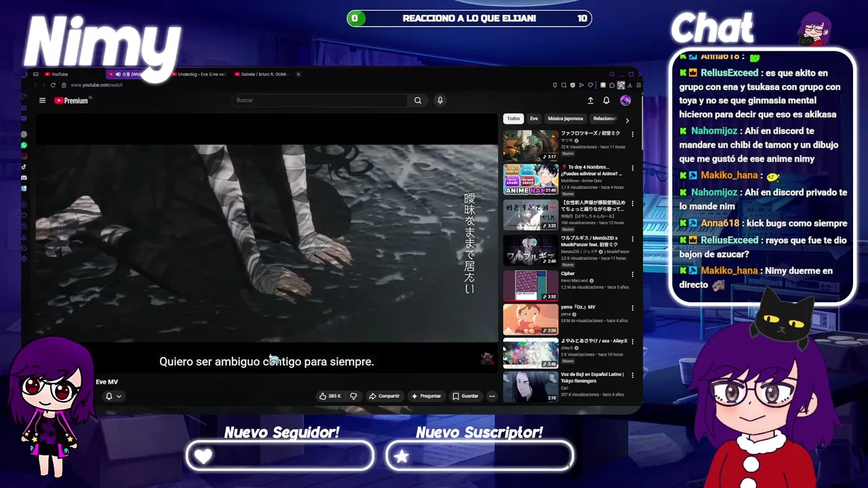
Task: Open a new browser tab
Action: (x=298, y=74)
